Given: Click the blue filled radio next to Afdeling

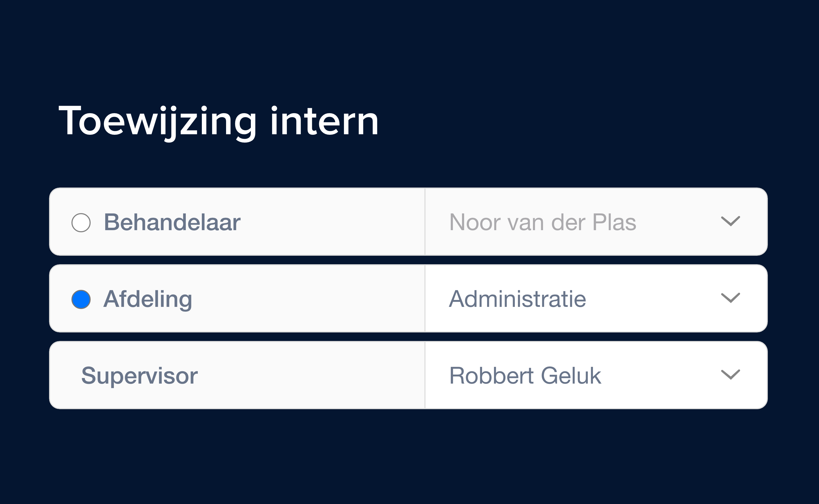Looking at the screenshot, I should coord(81,299).
